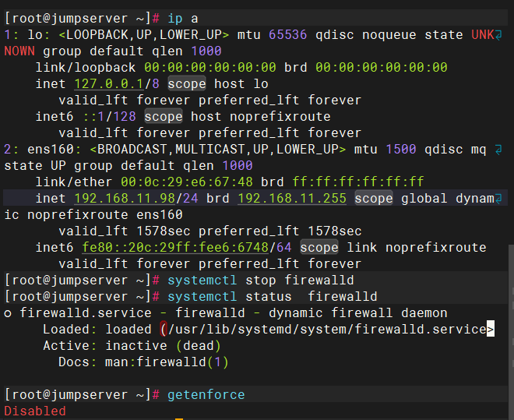The image size is (514, 420).
Task: Click the MAC address 00:0c:29:e6:67:48
Action: 187,182
